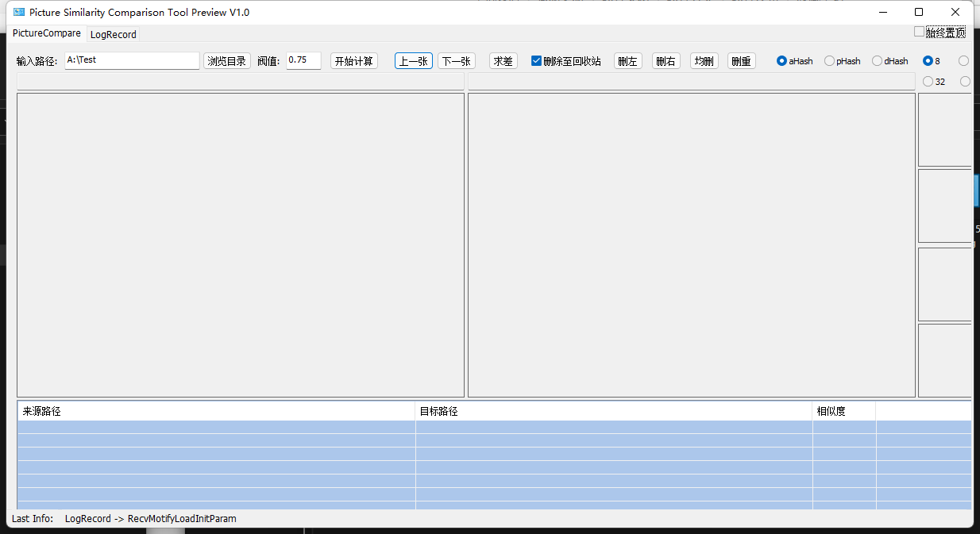Click the 求差 difference button
This screenshot has height=534, width=980.
click(x=503, y=61)
